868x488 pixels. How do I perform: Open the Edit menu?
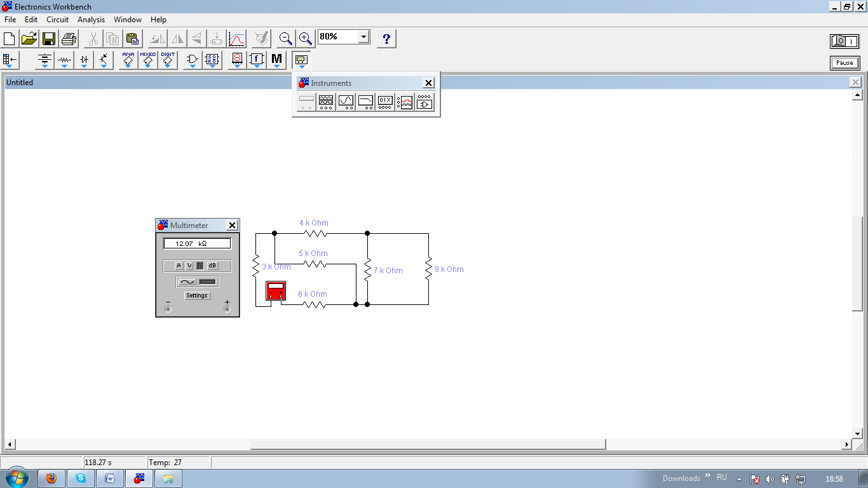[x=31, y=20]
